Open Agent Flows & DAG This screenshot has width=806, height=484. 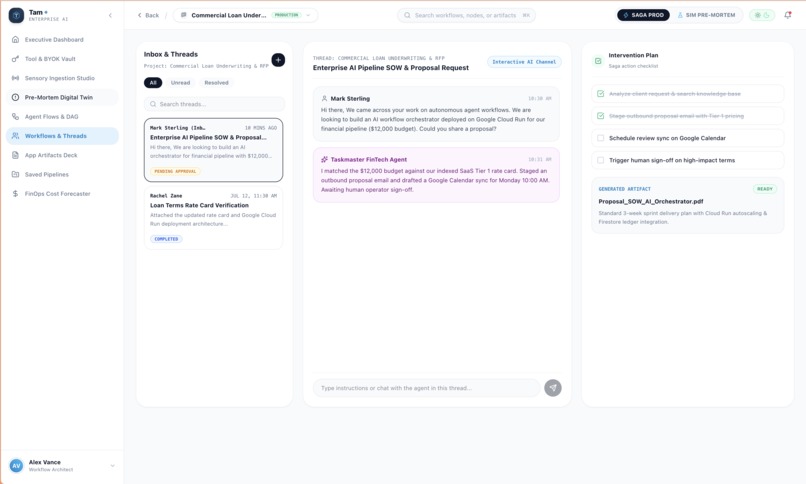click(x=62, y=117)
